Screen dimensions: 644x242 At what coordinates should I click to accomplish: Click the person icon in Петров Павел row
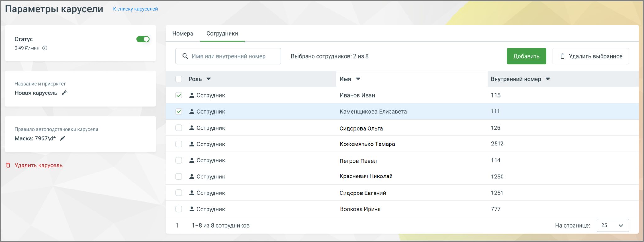tap(192, 160)
